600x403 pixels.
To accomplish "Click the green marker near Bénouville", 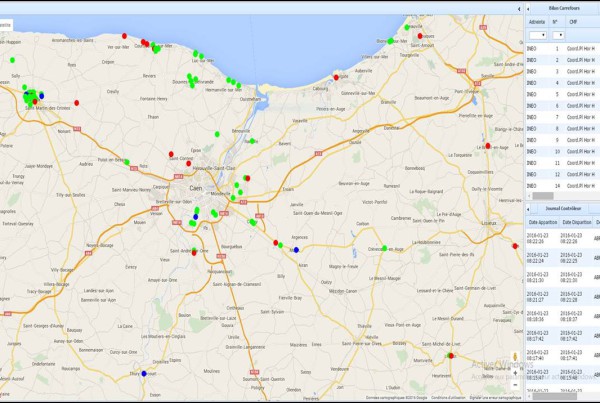I will tap(252, 140).
